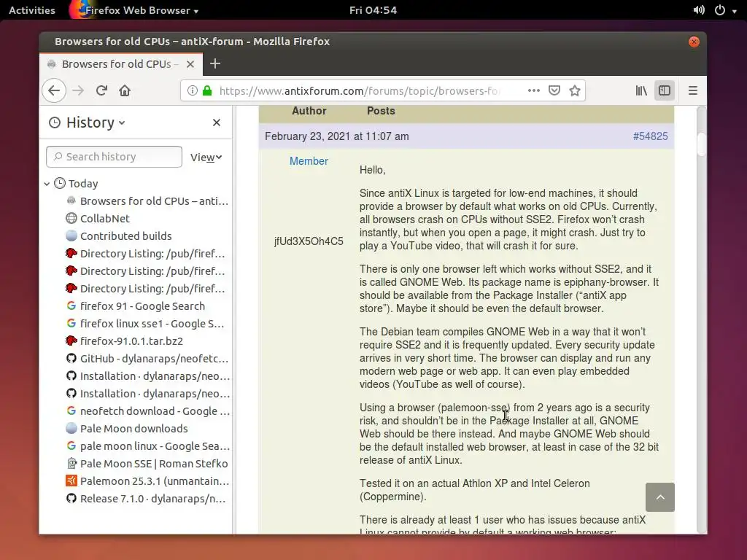Open Pale Moon downloads history entry
747x560 pixels.
click(127, 429)
